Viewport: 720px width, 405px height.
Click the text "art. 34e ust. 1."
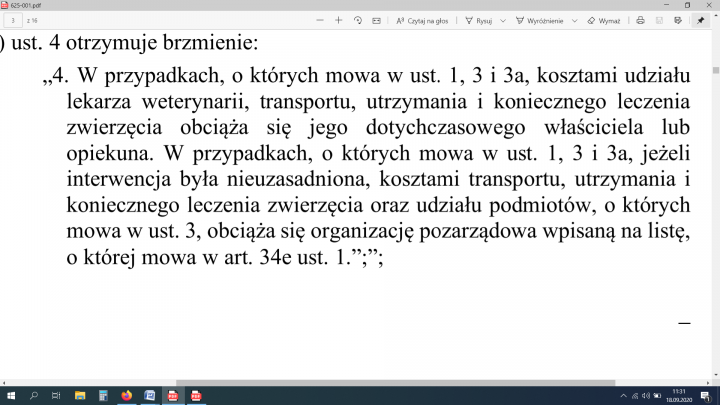point(287,257)
